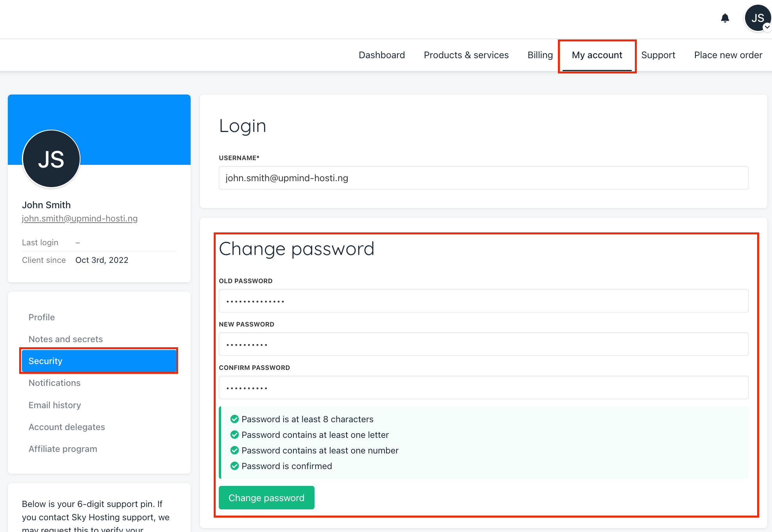Click the notification bell icon
The image size is (772, 532).
pyautogui.click(x=725, y=18)
